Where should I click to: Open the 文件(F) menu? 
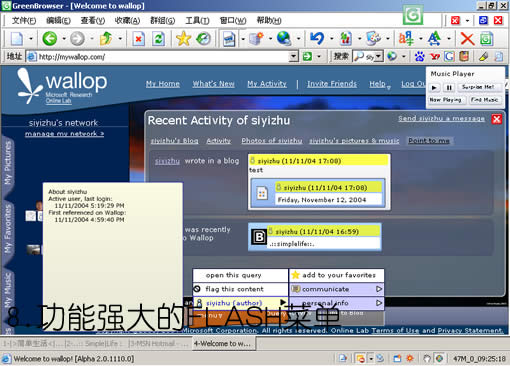[24, 21]
